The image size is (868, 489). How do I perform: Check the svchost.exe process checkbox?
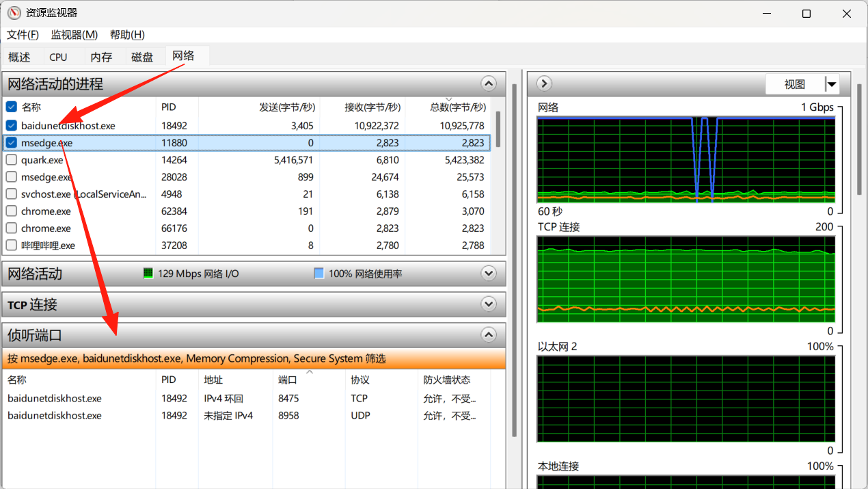click(x=11, y=194)
